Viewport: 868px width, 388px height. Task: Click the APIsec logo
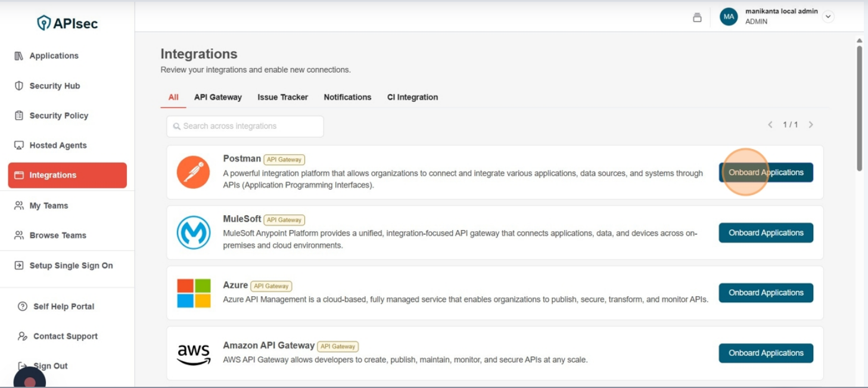(67, 23)
